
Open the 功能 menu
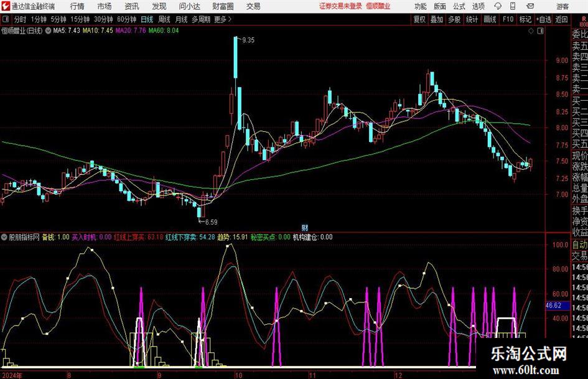pos(421,6)
